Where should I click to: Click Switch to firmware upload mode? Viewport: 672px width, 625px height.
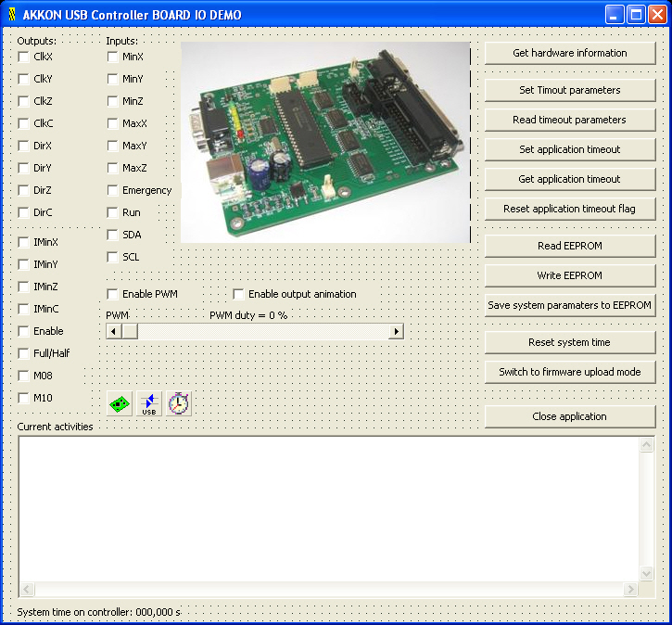pyautogui.click(x=569, y=372)
